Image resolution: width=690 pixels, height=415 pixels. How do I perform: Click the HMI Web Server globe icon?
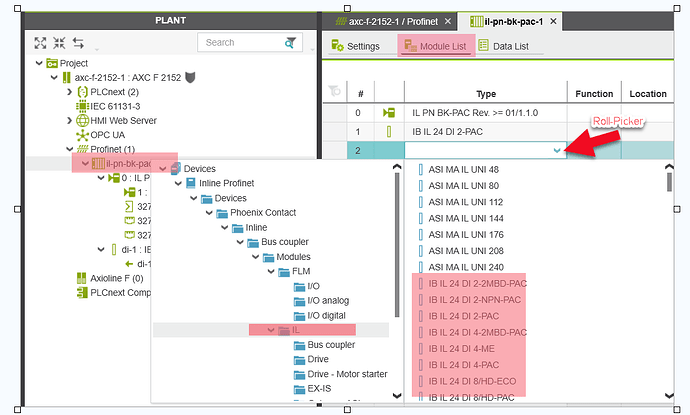coord(83,121)
